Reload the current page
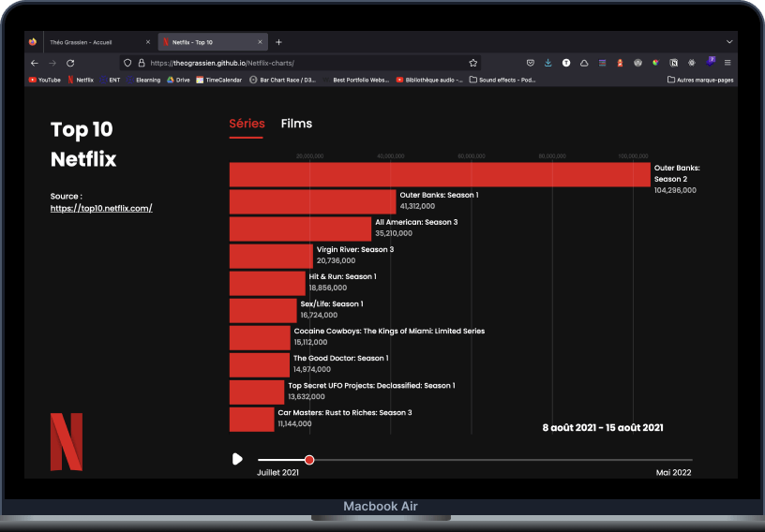765x532 pixels. pos(70,63)
